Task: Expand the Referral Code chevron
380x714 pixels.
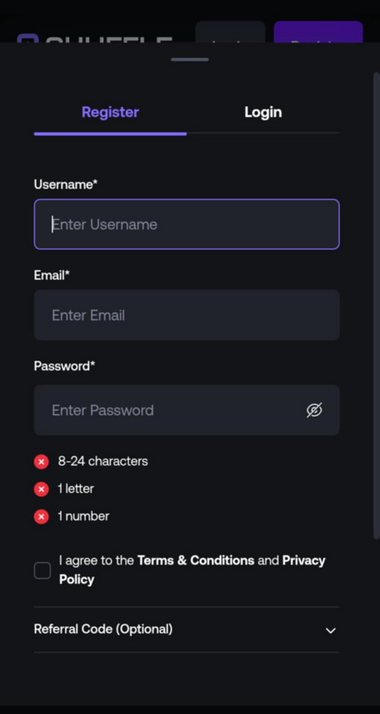Action: [330, 630]
